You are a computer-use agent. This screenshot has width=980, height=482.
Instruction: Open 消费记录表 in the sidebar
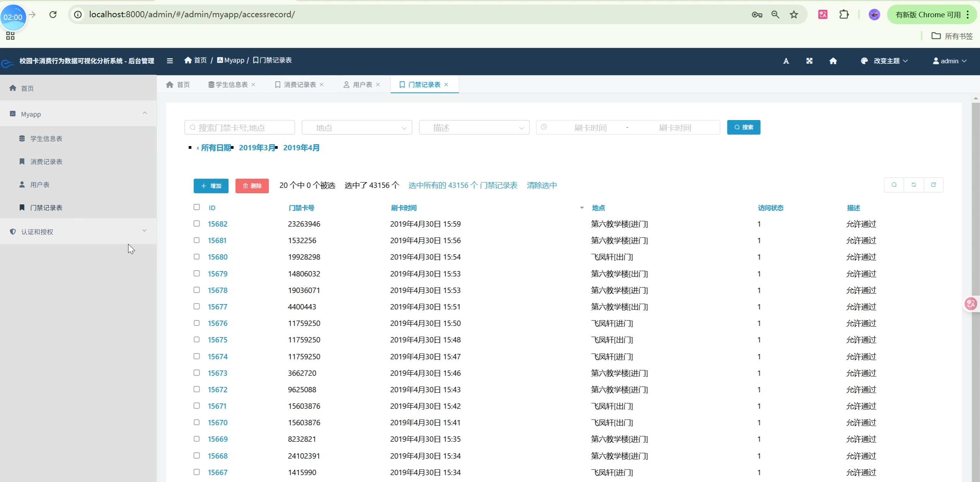point(46,162)
